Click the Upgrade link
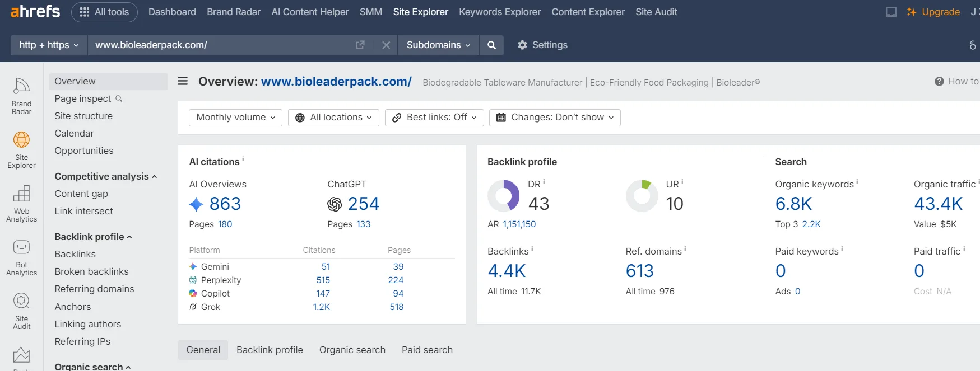Screen dimensions: 980x371 933,12
